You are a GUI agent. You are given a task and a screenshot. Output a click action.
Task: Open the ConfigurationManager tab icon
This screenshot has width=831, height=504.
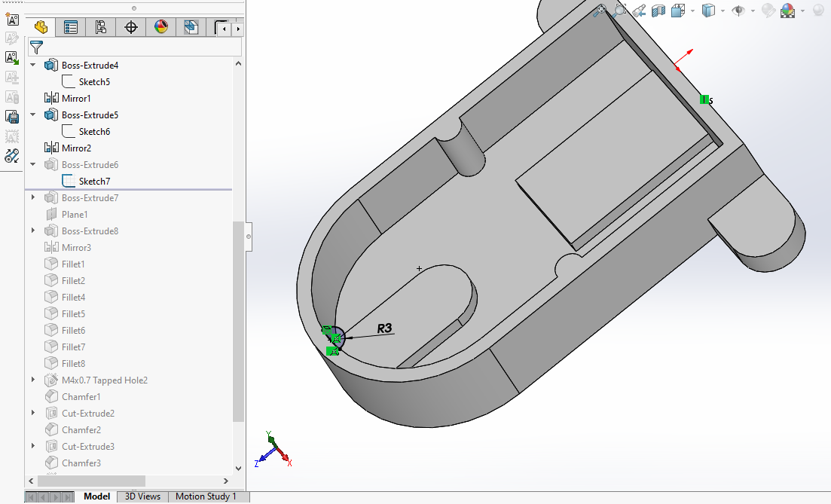pos(101,28)
